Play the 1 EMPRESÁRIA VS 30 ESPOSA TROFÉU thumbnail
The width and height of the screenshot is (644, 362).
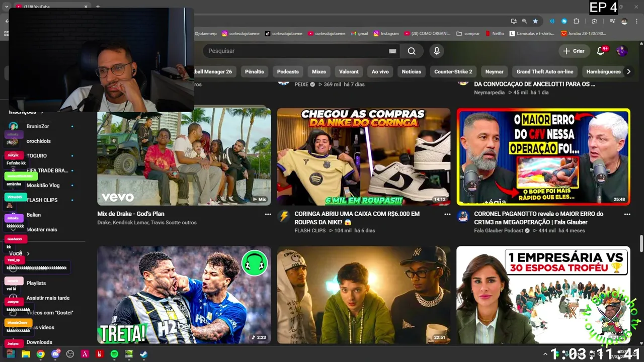543,295
